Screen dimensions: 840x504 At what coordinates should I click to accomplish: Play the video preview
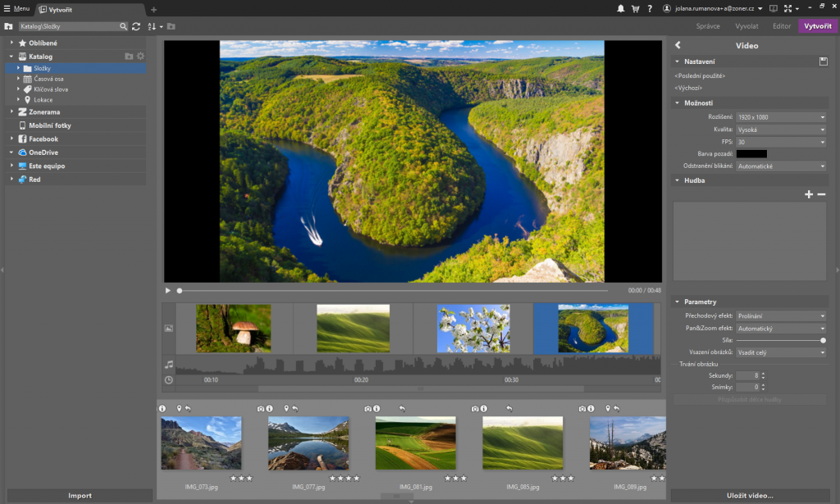[168, 290]
